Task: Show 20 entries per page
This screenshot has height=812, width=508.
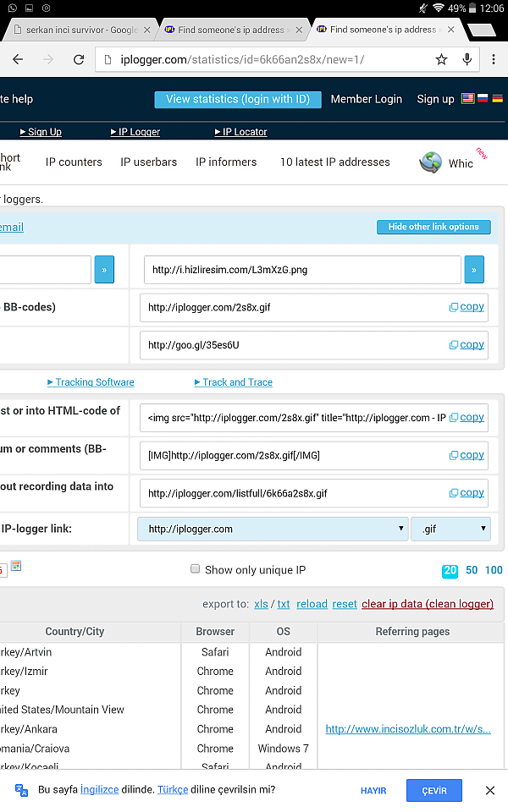Action: point(450,571)
